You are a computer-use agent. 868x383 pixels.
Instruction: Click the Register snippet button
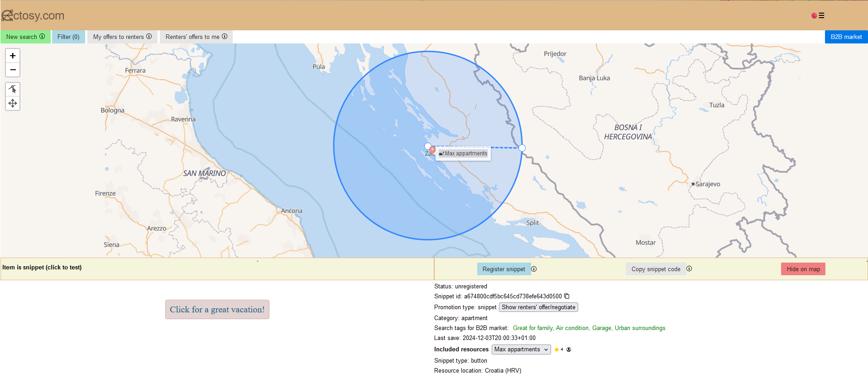[x=504, y=269]
